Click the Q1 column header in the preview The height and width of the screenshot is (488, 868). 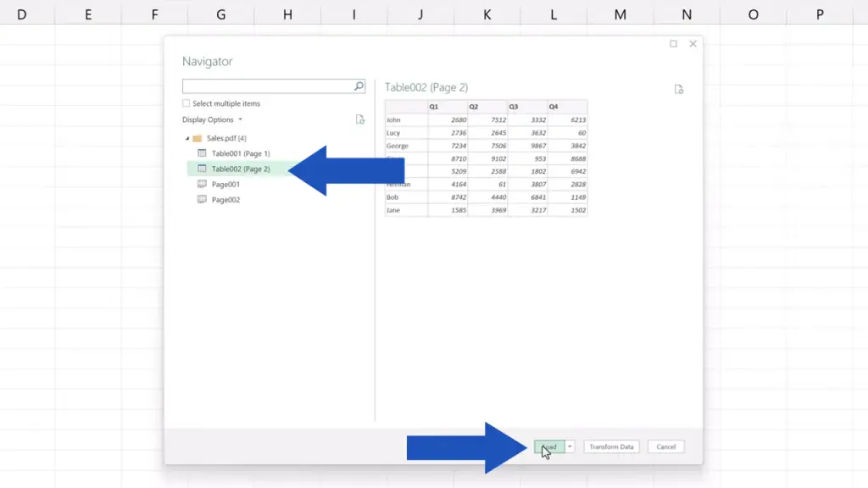click(x=446, y=107)
